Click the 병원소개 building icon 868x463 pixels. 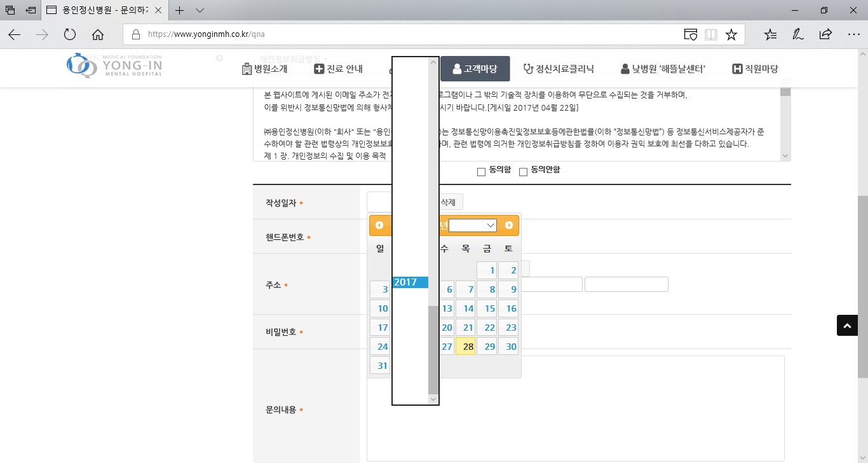(247, 69)
